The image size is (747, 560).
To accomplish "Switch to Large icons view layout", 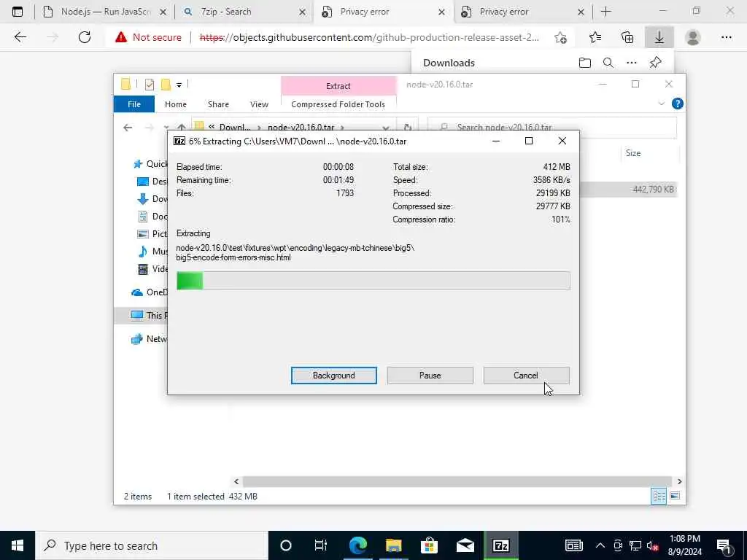I will (675, 496).
